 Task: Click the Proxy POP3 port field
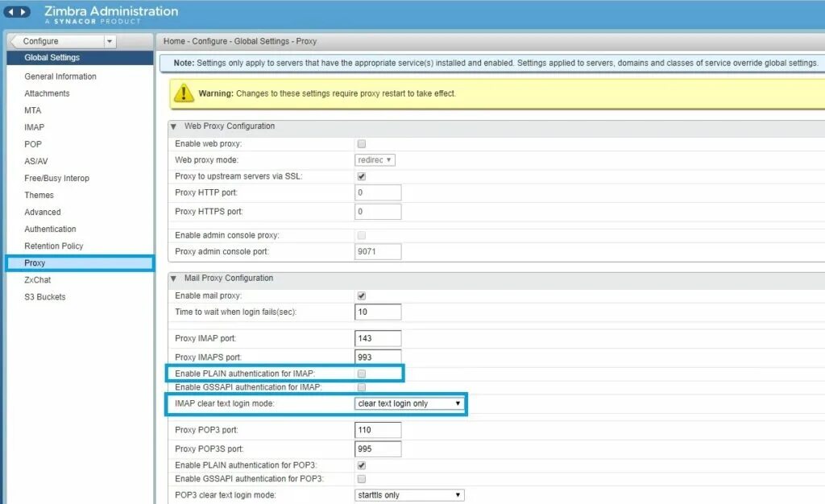(378, 429)
